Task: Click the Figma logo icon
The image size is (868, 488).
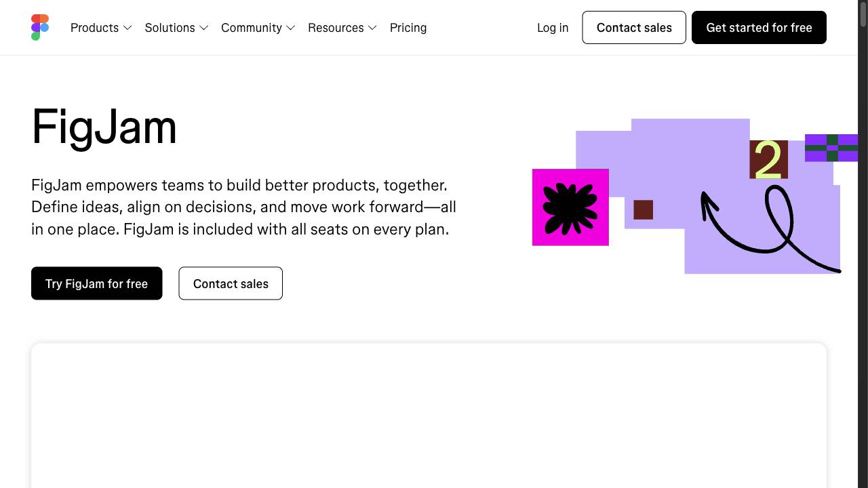Action: (x=40, y=28)
